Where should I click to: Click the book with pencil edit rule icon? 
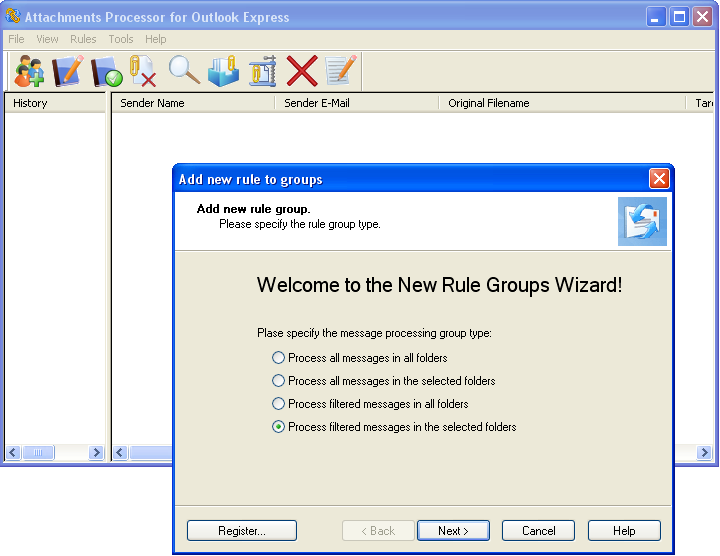[x=67, y=71]
